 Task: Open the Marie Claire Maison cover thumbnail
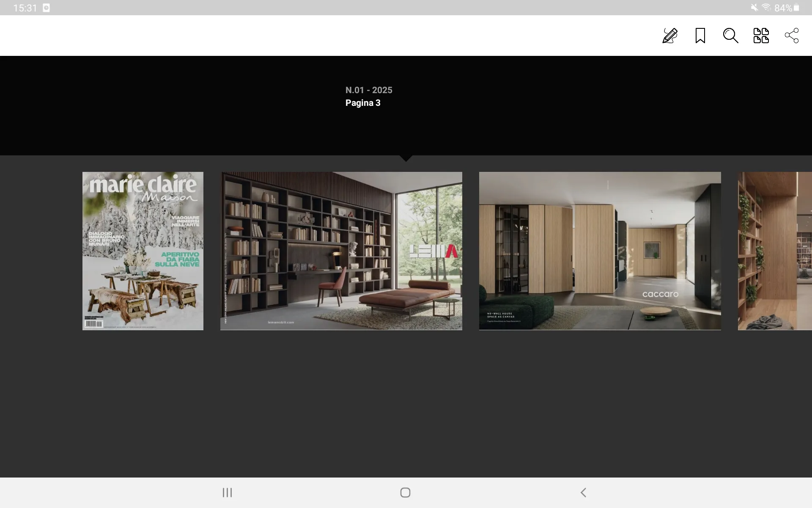tap(143, 251)
